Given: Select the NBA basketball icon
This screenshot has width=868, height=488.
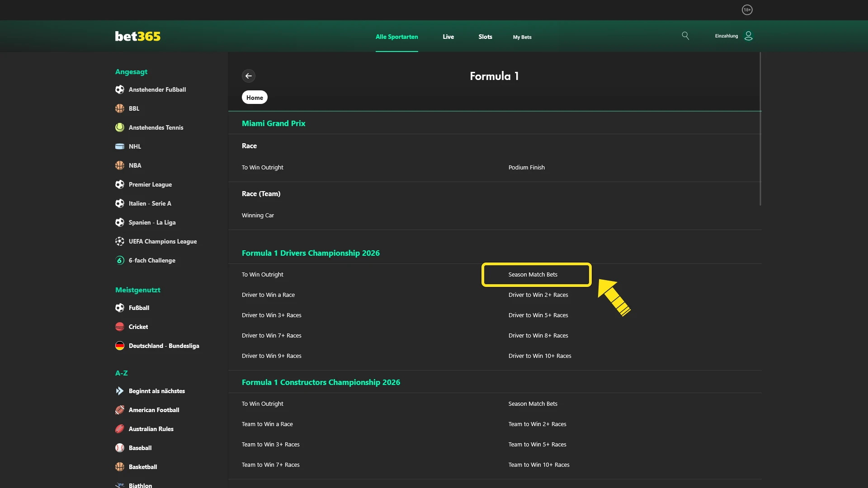Looking at the screenshot, I should pos(119,165).
